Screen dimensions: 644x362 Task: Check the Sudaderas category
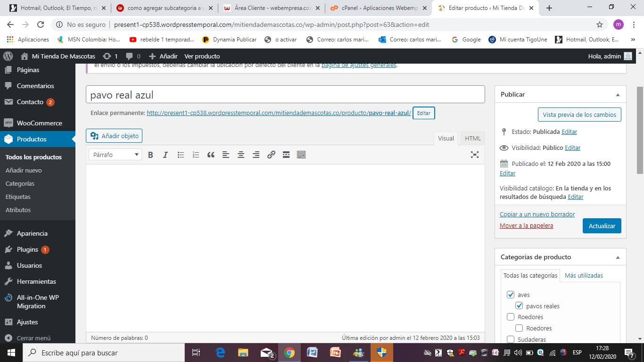click(x=511, y=339)
